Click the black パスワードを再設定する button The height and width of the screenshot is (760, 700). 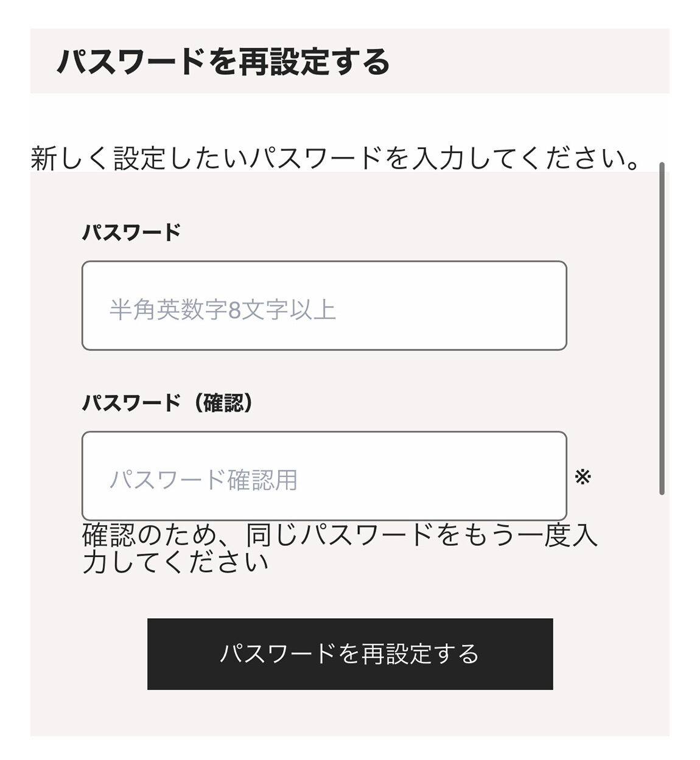[x=350, y=654]
